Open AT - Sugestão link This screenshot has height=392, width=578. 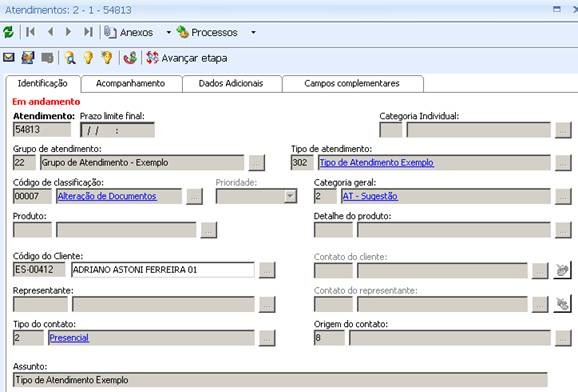point(370,196)
